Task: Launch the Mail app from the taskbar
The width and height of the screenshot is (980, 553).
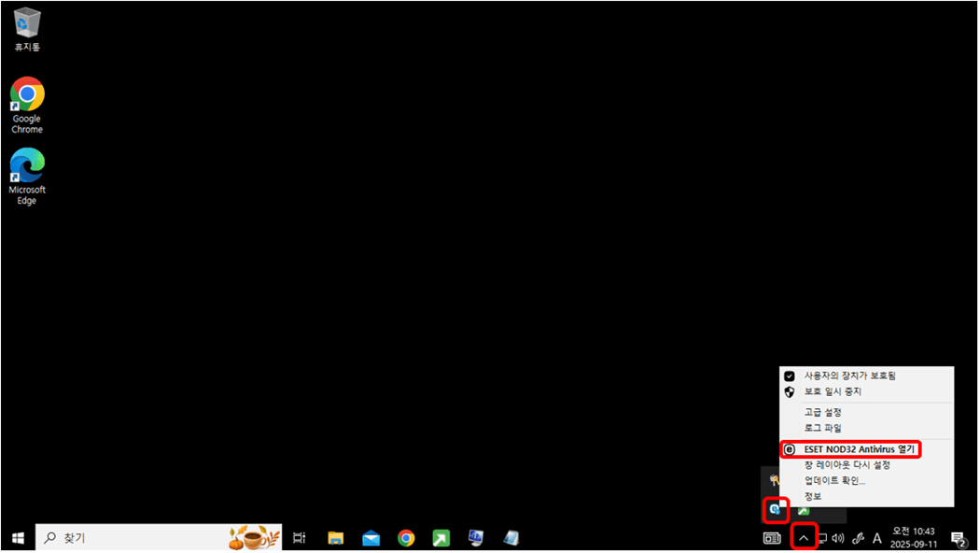Action: tap(371, 538)
